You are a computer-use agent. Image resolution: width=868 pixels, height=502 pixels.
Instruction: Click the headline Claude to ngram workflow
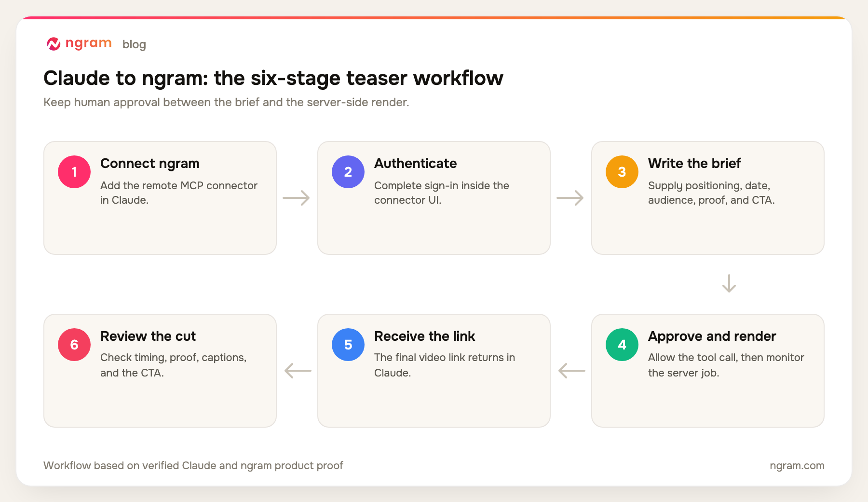273,78
